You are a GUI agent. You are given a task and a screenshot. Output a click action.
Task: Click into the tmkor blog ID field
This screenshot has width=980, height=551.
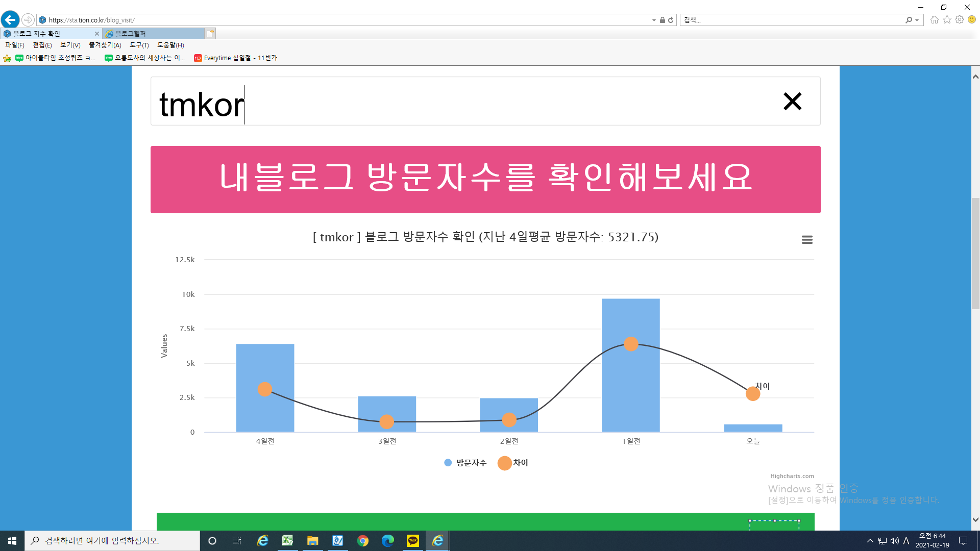[x=459, y=102]
